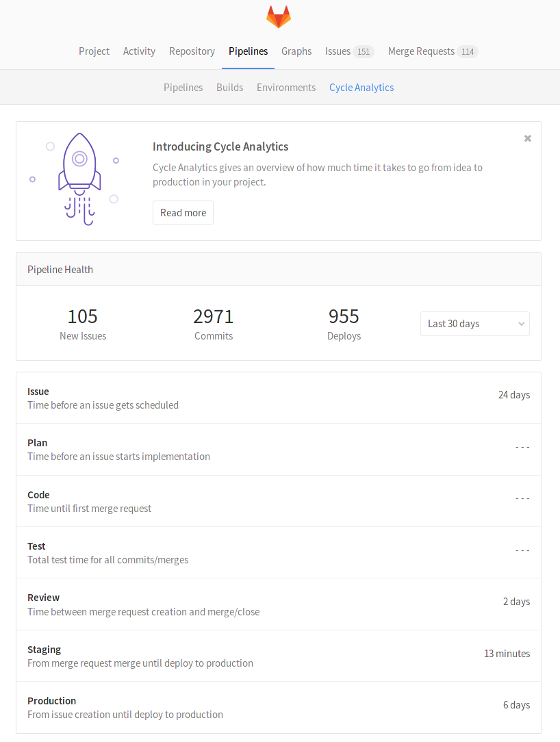Open the Activity page

(x=139, y=51)
